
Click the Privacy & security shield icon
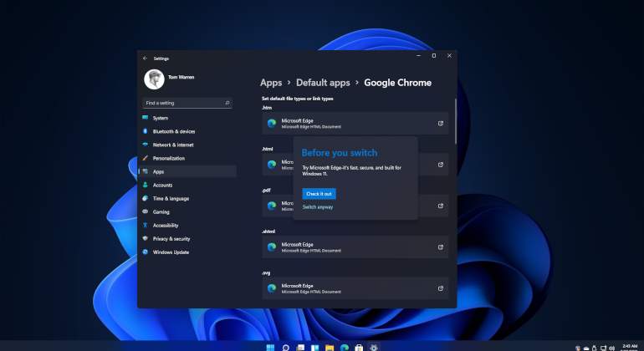[x=145, y=238]
